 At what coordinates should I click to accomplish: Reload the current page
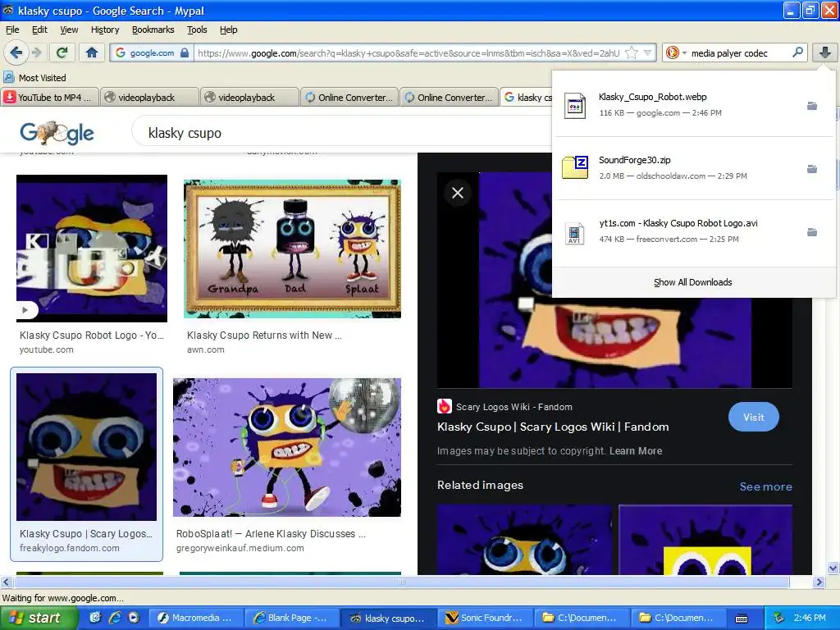coord(62,52)
